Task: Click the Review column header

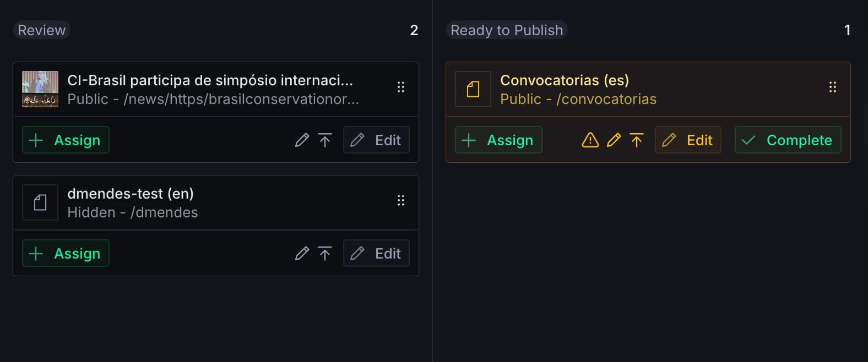Action: click(x=41, y=30)
